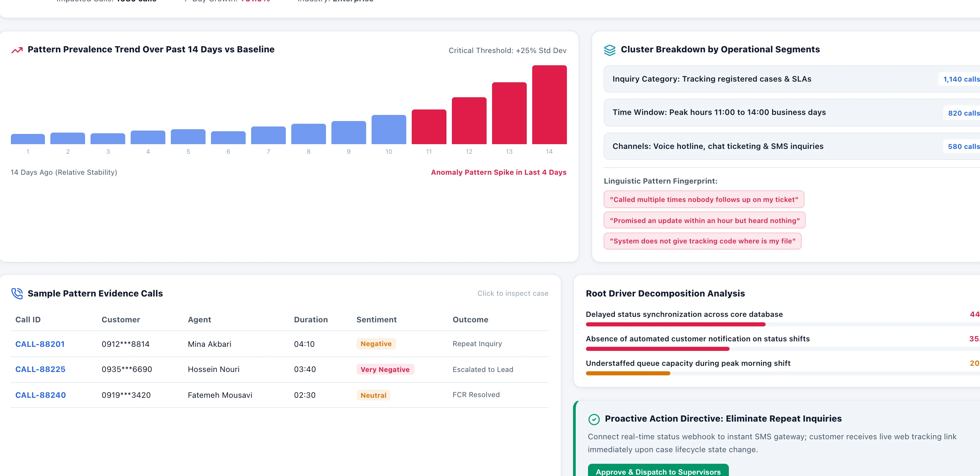Select the day 1 blue bar

28,139
